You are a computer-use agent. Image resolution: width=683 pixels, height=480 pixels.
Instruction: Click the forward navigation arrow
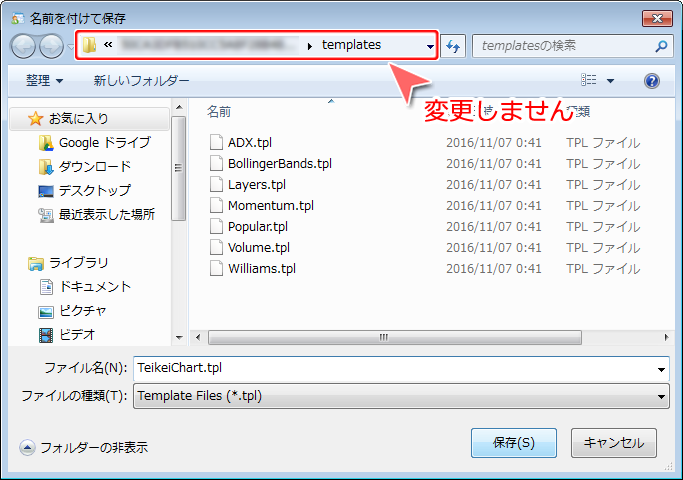[x=51, y=46]
